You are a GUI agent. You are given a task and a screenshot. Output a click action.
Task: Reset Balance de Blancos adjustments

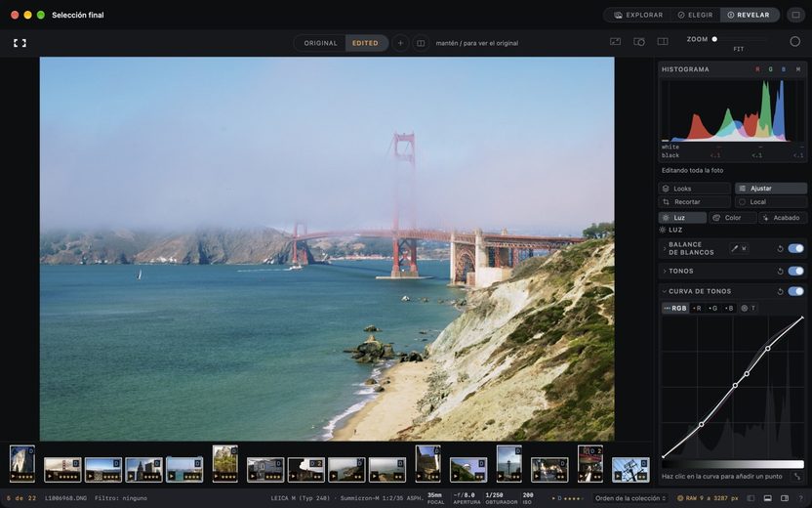pyautogui.click(x=780, y=249)
